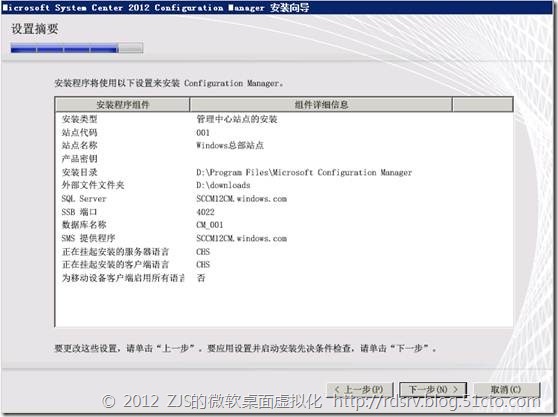Select SMS provider's SCCM12CM.windows.com value
The width and height of the screenshot is (558, 417).
[x=242, y=238]
